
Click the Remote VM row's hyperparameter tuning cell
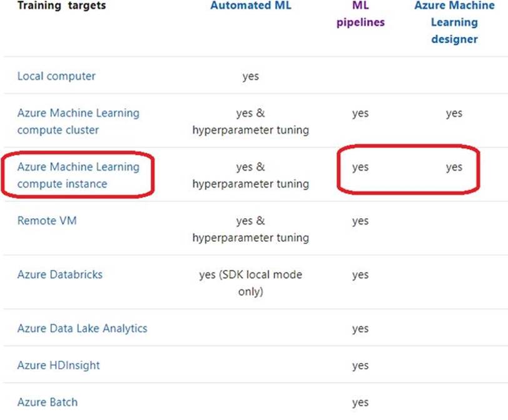(x=250, y=229)
